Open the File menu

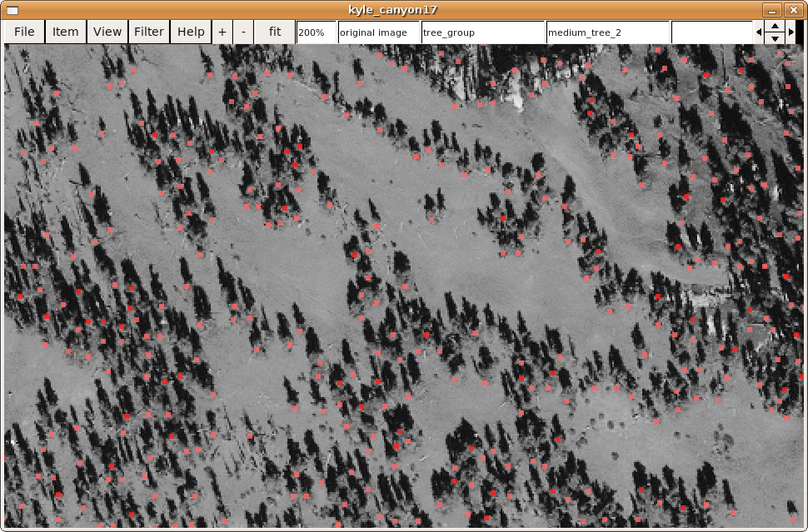[24, 32]
